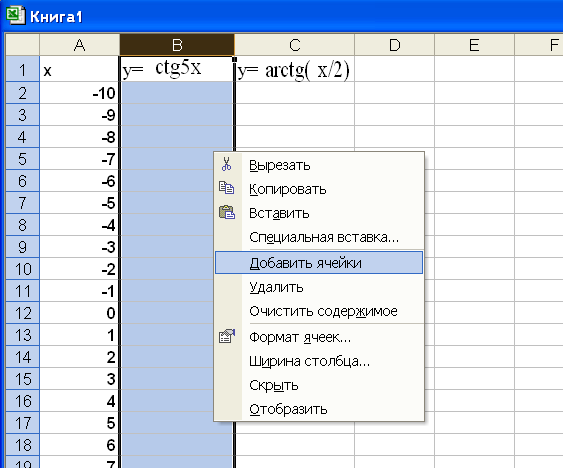This screenshot has width=563, height=468.
Task: Click the scissors icon beside Вырезать
Action: pyautogui.click(x=226, y=164)
